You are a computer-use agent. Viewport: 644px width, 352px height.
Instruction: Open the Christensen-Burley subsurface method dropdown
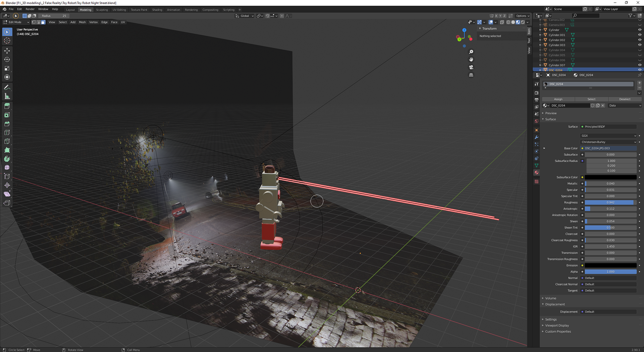coord(608,142)
